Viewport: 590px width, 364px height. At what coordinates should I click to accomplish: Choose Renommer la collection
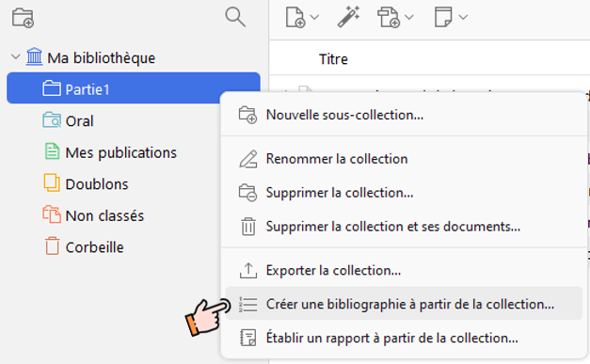pyautogui.click(x=404, y=159)
